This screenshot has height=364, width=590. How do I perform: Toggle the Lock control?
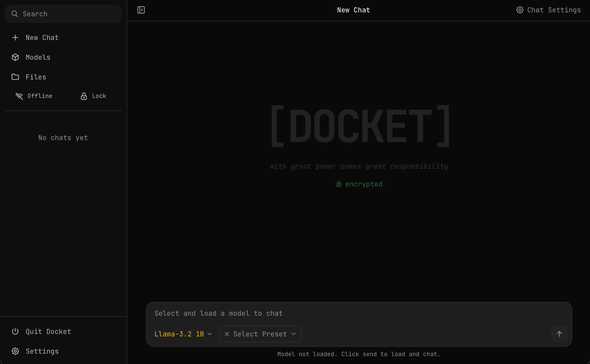[93, 96]
